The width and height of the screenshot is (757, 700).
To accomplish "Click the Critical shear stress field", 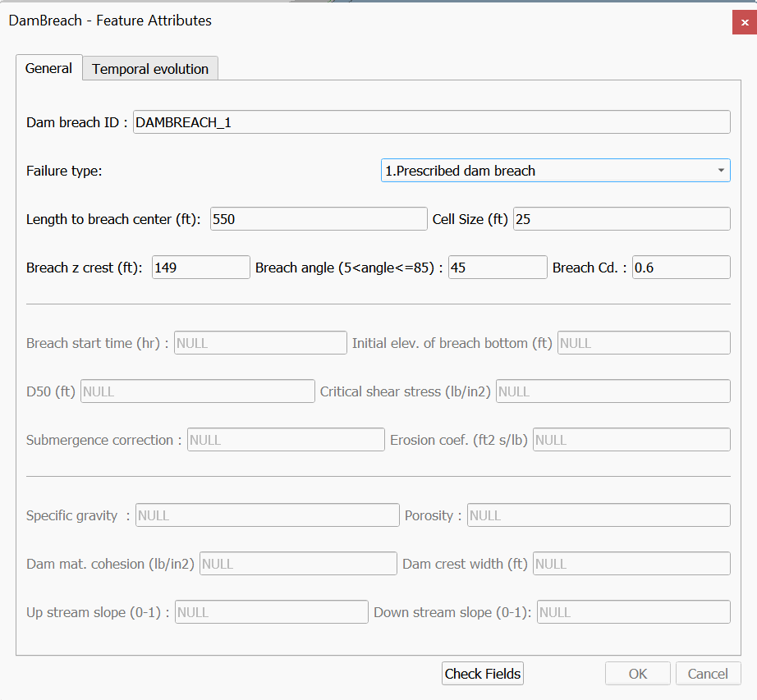I will click(612, 391).
